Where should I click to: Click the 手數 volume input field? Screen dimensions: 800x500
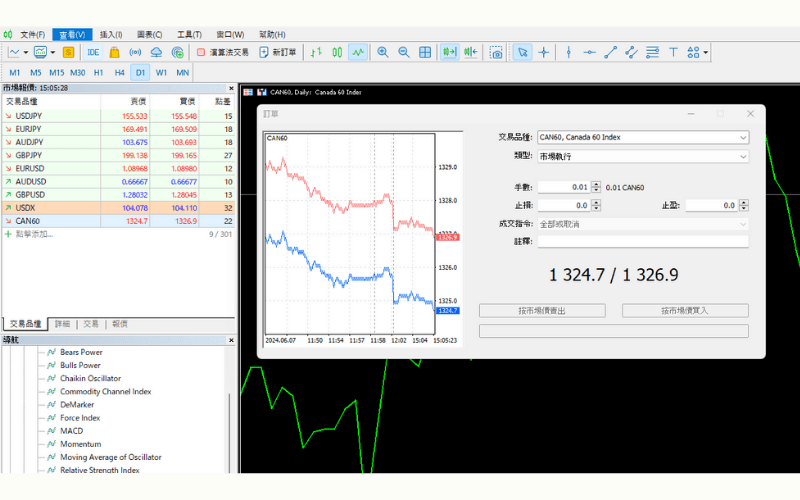click(x=564, y=187)
